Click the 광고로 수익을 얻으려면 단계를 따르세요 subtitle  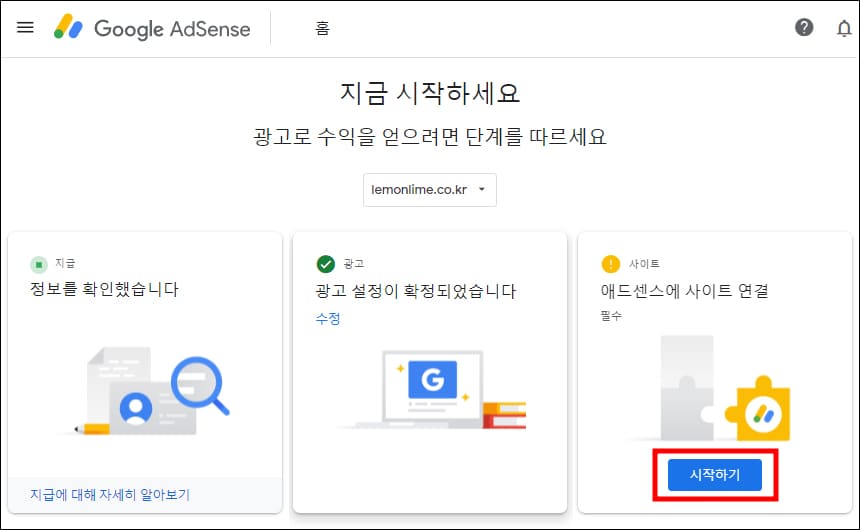point(429,137)
